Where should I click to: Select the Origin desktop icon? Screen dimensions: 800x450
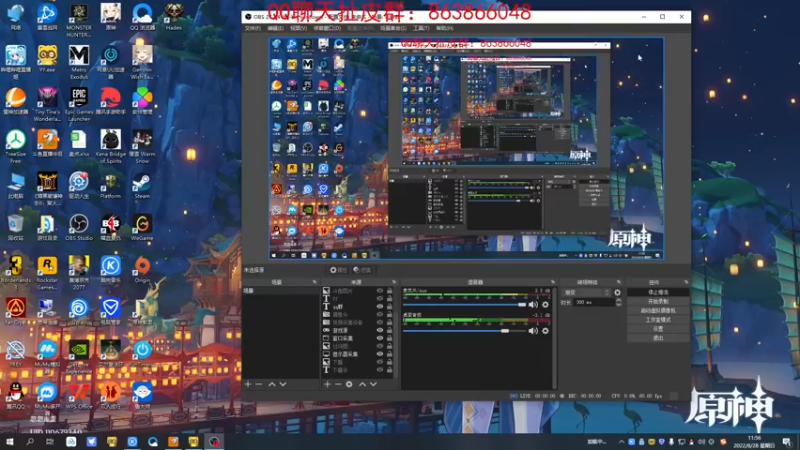click(142, 270)
